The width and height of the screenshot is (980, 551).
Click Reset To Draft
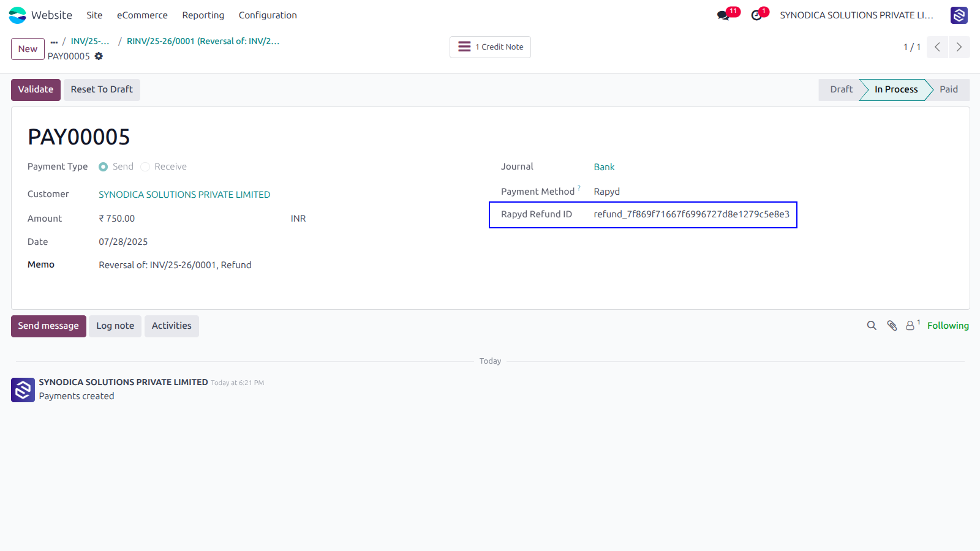click(x=102, y=90)
